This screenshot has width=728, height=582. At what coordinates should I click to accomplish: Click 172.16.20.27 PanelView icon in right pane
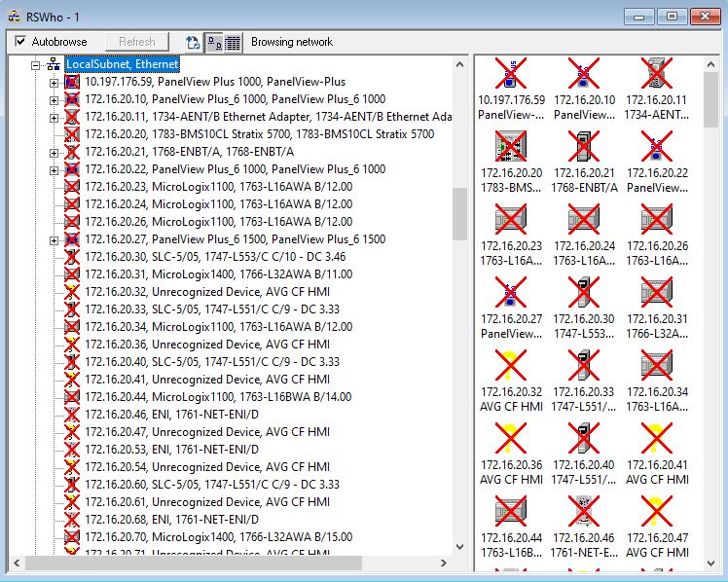tap(511, 292)
